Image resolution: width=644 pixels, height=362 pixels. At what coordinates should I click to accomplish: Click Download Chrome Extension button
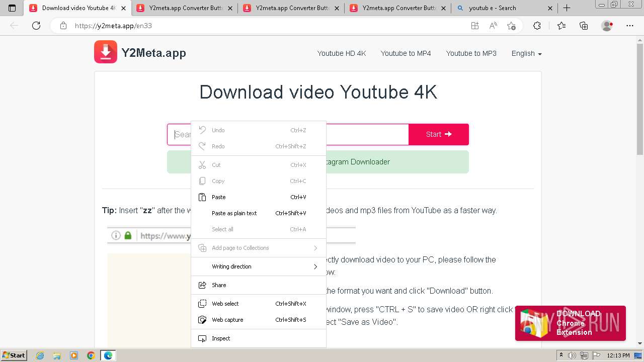tap(571, 323)
